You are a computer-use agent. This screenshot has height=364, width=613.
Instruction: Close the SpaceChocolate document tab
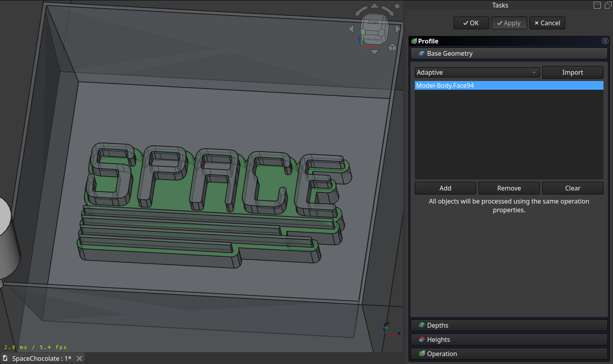tap(79, 358)
